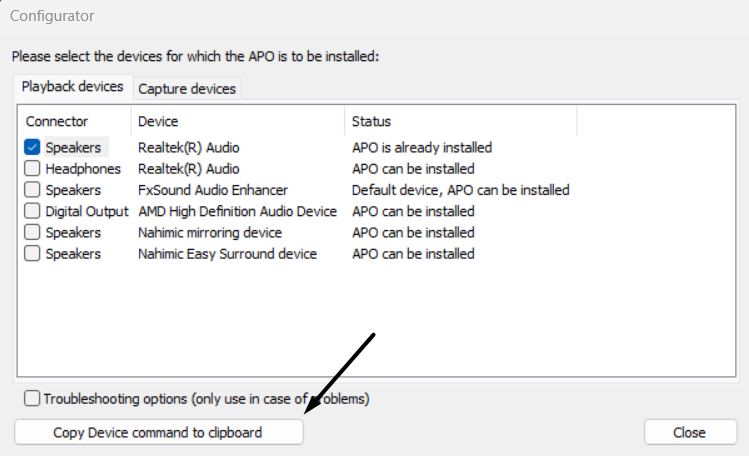The width and height of the screenshot is (749, 456).
Task: Check the Nahimic mirroring device checkbox
Action: 32,232
